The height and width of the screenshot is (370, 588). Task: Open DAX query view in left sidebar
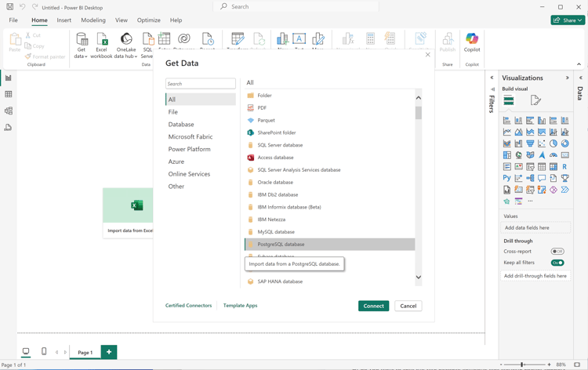coord(9,128)
